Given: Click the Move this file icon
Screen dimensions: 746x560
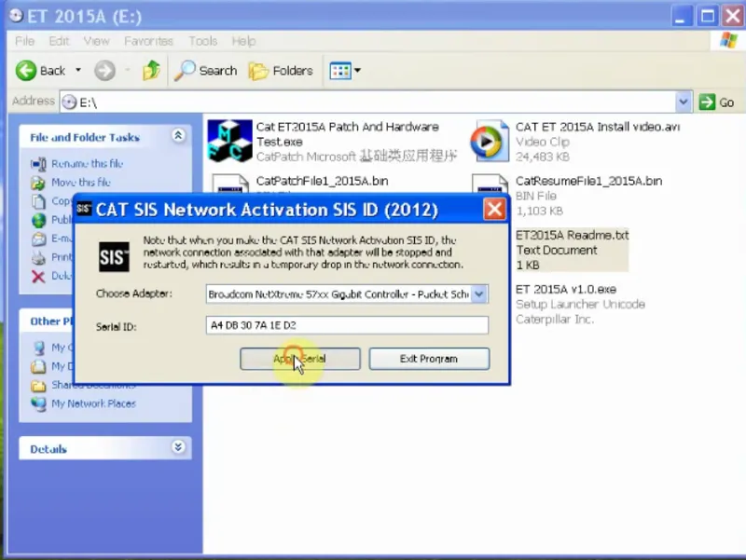Looking at the screenshot, I should click(38, 183).
